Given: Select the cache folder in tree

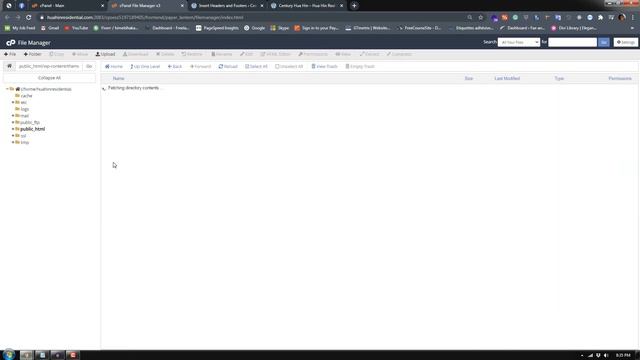Looking at the screenshot, I should click(x=26, y=96).
